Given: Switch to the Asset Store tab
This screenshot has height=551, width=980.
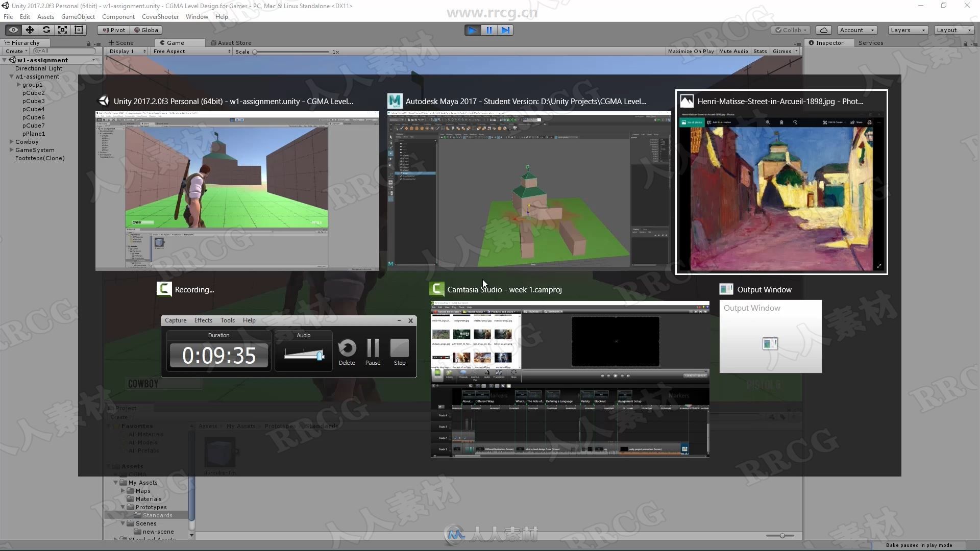Looking at the screenshot, I should [231, 43].
